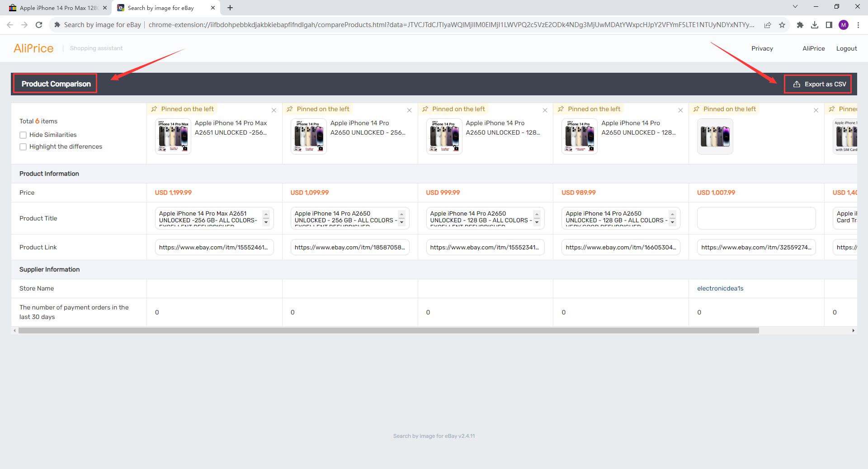This screenshot has height=469, width=868.
Task: Open thumbnail of the USD 1,007.99 product
Action: click(x=715, y=136)
